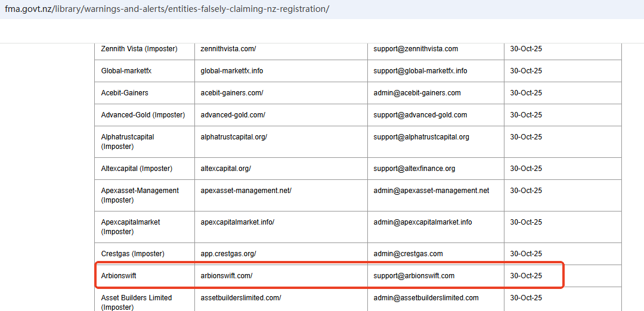Screen dimensions: 644x311
Task: Select the 'apexasset-management.net/' website text
Action: pyautogui.click(x=246, y=191)
